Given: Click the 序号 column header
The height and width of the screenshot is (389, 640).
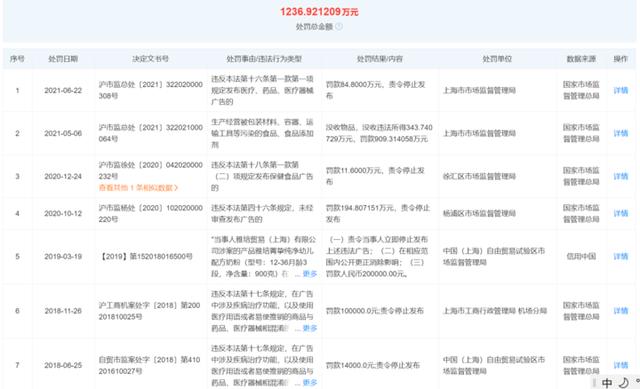Looking at the screenshot, I should [x=17, y=59].
